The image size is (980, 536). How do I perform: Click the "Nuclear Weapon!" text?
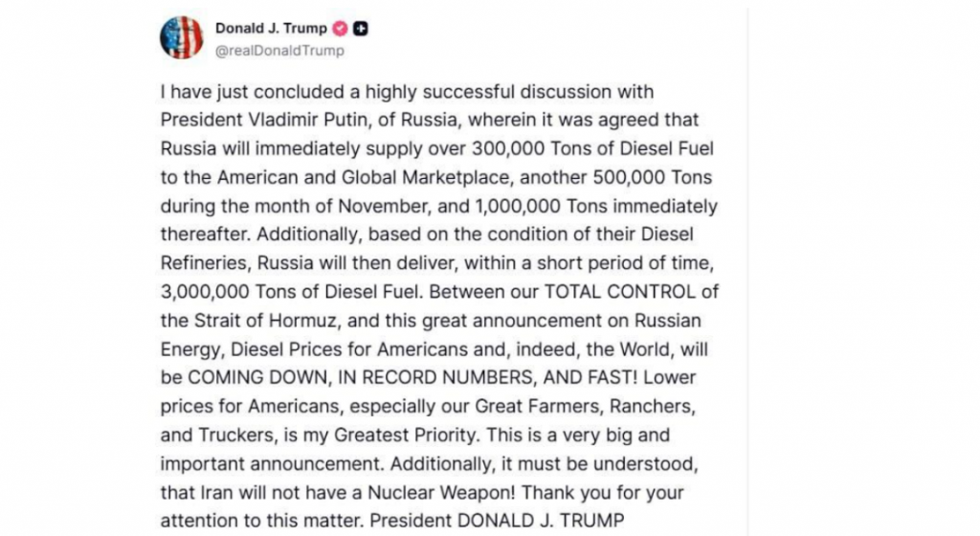pos(441,493)
